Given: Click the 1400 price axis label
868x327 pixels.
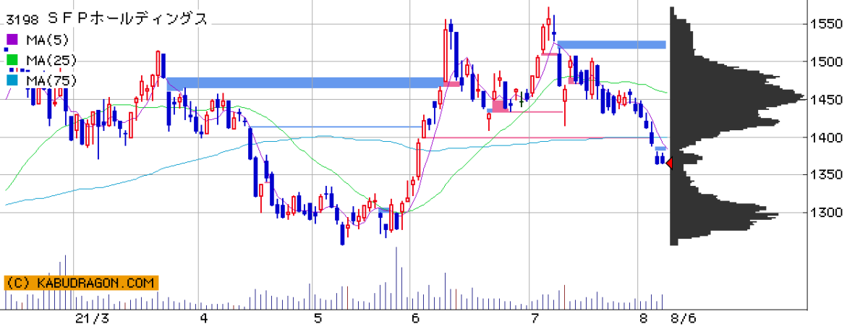Looking at the screenshot, I should [x=826, y=137].
